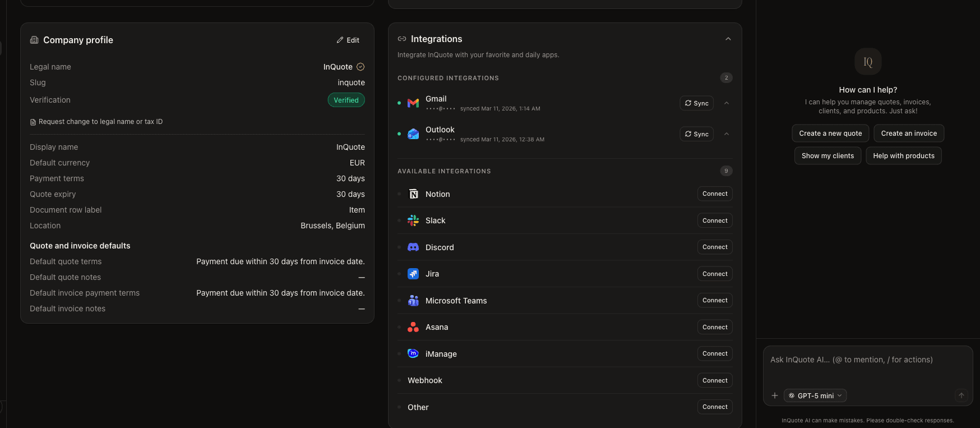Click the Integrations link icon

click(x=402, y=39)
